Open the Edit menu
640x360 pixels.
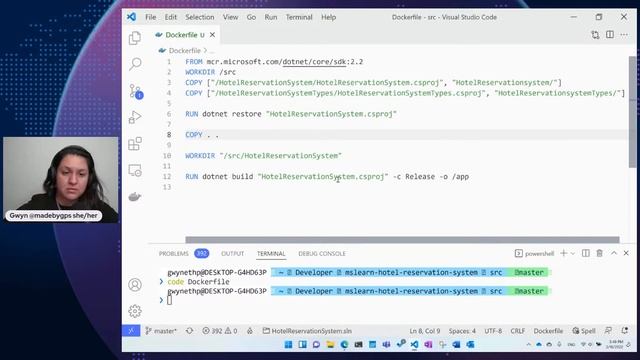171,17
